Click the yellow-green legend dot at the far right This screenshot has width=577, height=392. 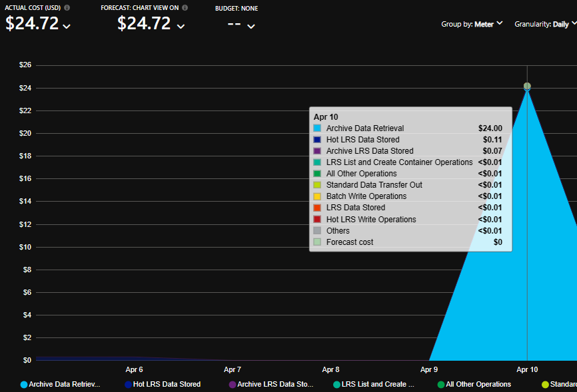click(x=546, y=385)
